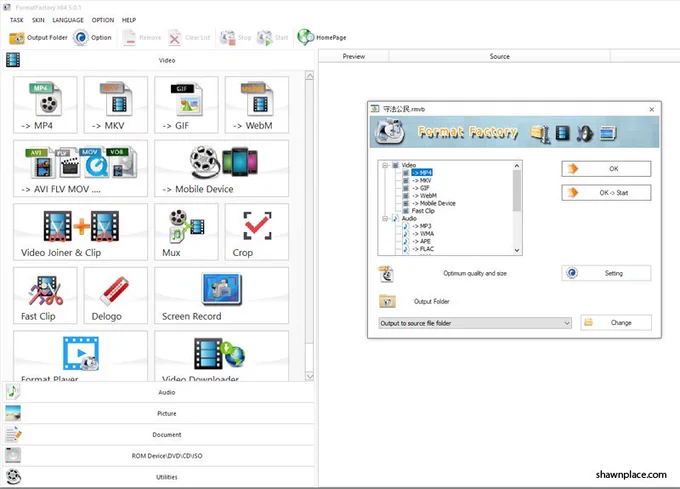This screenshot has width=680, height=489.
Task: Click the dialog tree scroll-up arrow
Action: click(x=517, y=166)
